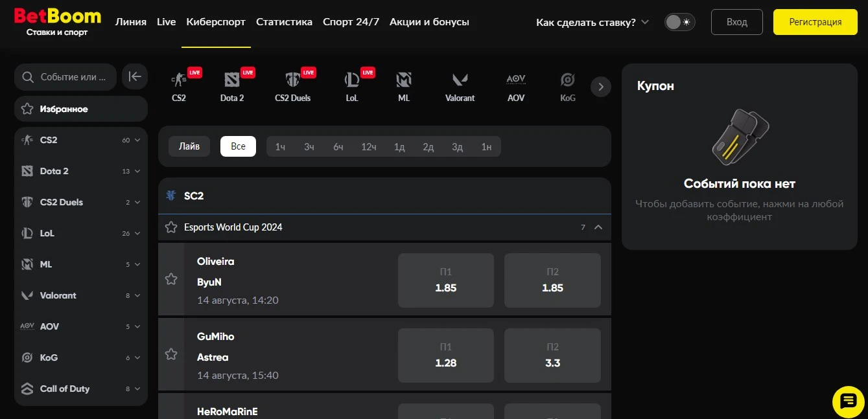Favorite the Oliveira vs ByuN match
This screenshot has height=419, width=868.
click(x=171, y=279)
